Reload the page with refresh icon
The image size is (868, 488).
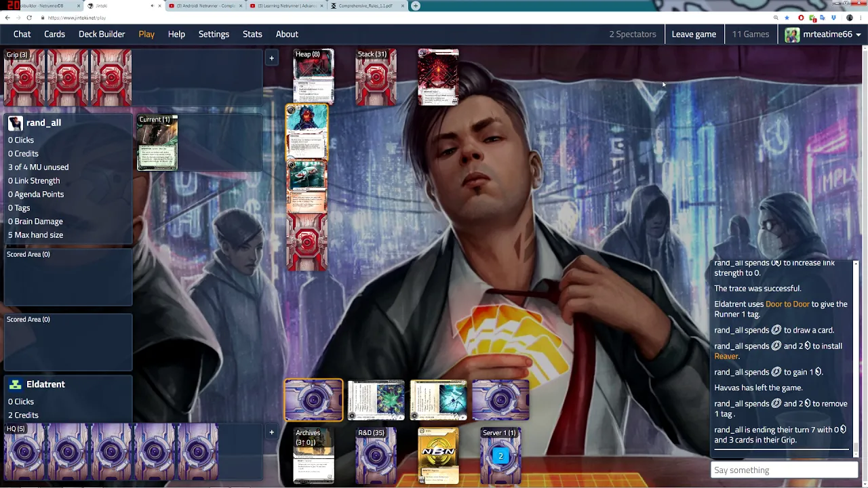click(x=29, y=18)
